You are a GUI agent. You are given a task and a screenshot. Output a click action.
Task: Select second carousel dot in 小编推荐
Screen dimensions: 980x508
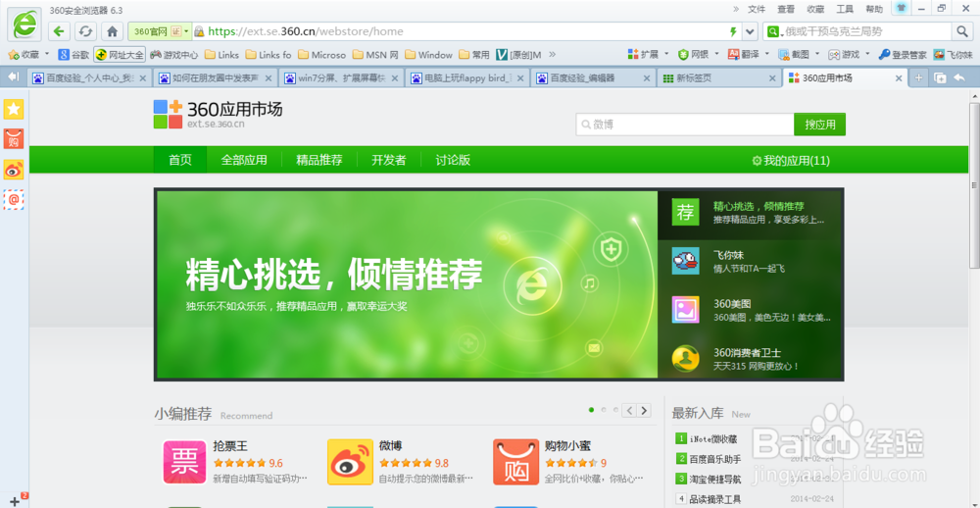click(x=603, y=410)
